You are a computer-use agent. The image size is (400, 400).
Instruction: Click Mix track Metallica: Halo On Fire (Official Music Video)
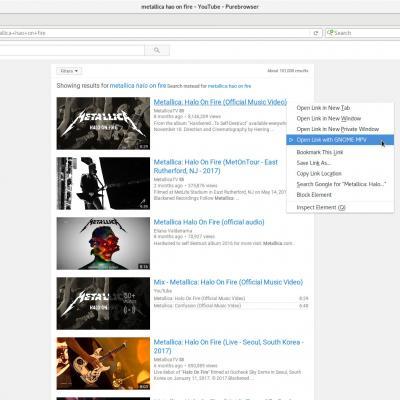[x=199, y=298]
